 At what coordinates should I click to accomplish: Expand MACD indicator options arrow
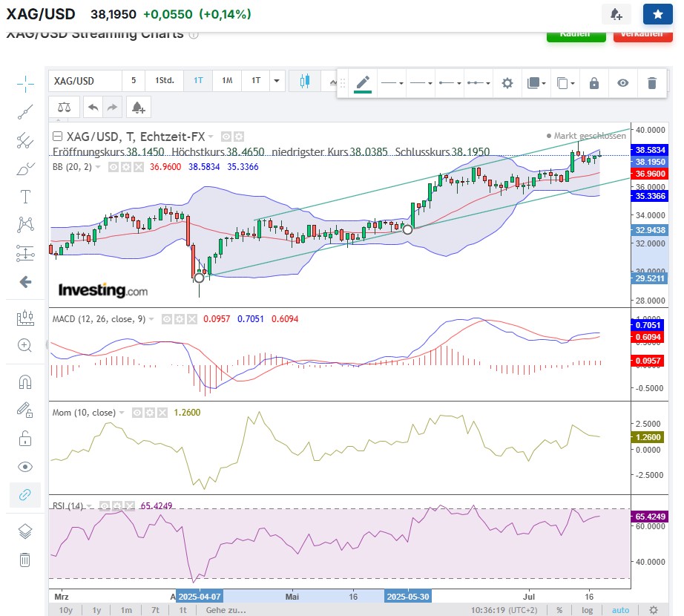coord(151,319)
